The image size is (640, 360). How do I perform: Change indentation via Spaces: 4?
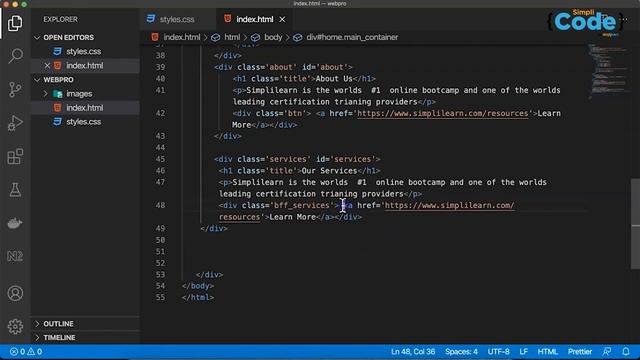461,351
